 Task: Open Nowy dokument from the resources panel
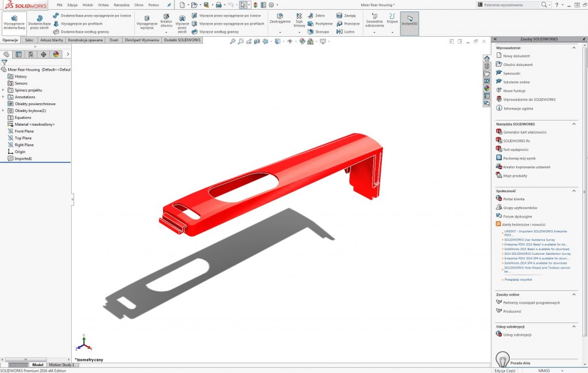click(x=516, y=56)
